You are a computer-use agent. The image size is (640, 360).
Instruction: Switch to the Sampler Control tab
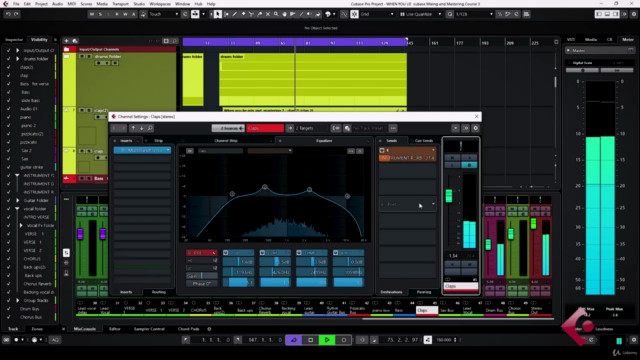coord(149,329)
